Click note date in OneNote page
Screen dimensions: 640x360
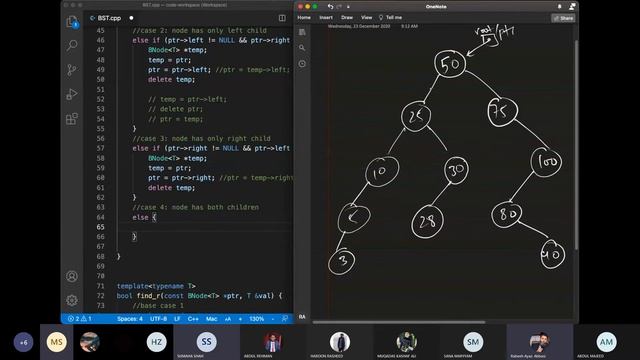click(359, 26)
